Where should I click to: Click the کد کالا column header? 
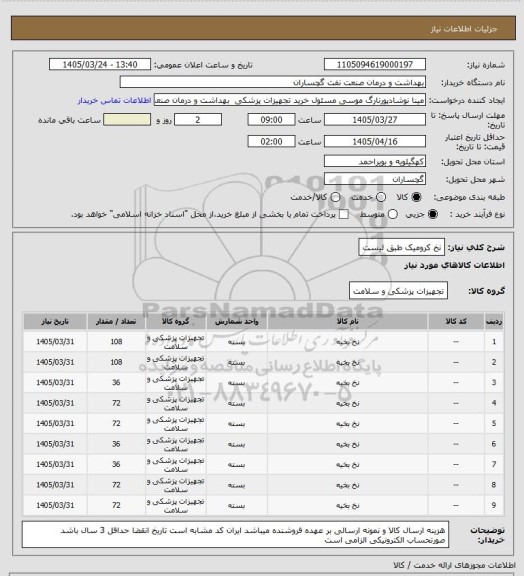coord(456,321)
